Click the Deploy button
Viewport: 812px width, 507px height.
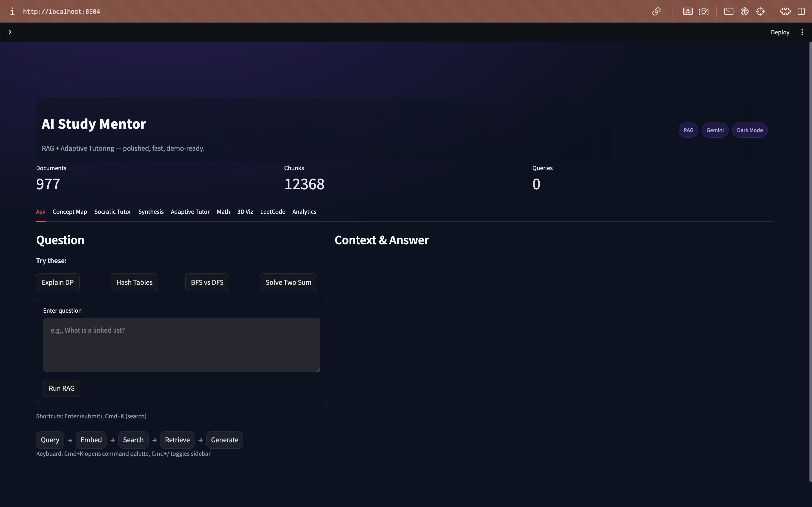pos(780,32)
